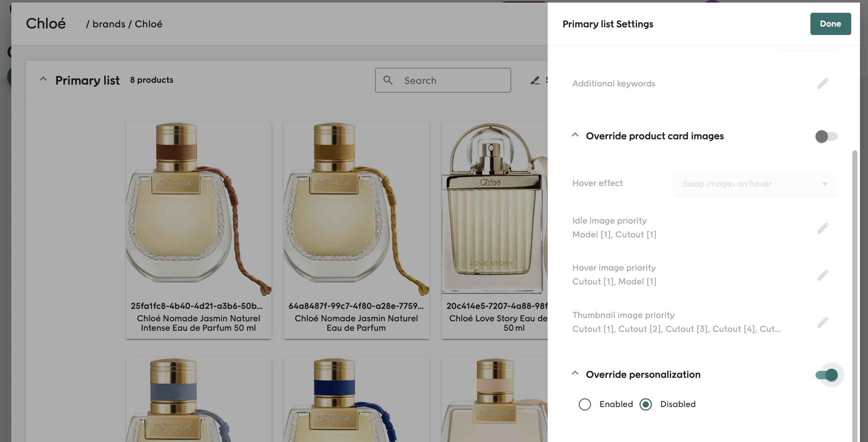Image resolution: width=868 pixels, height=442 pixels.
Task: Collapse Override personalization section
Action: pyautogui.click(x=575, y=373)
